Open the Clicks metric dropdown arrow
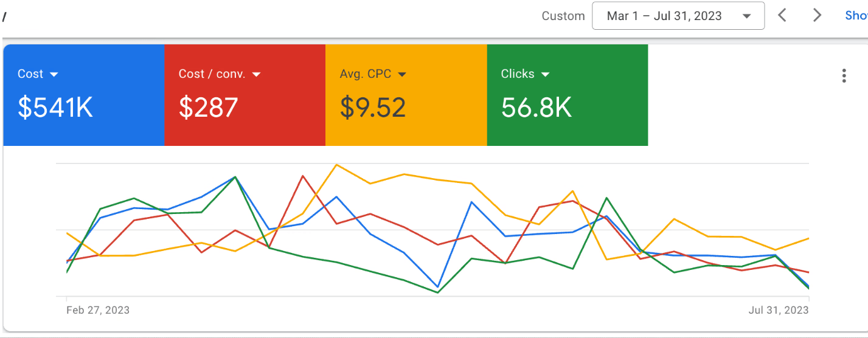The width and height of the screenshot is (868, 338). [545, 74]
